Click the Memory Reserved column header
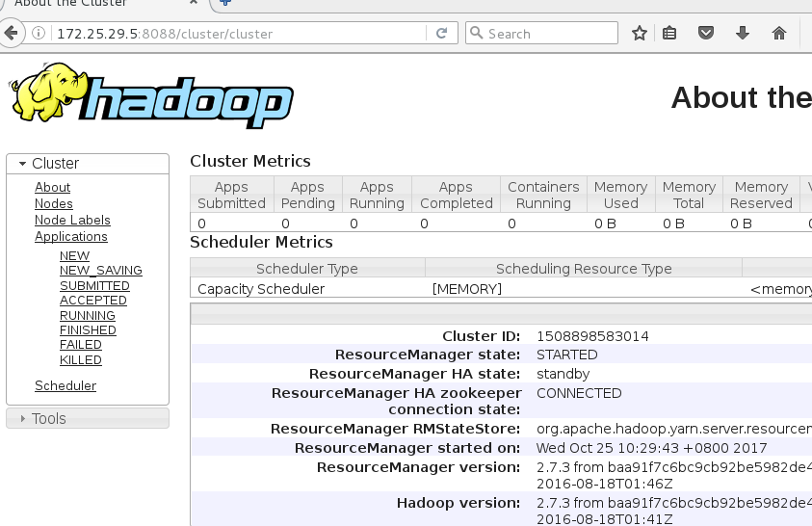 click(761, 195)
